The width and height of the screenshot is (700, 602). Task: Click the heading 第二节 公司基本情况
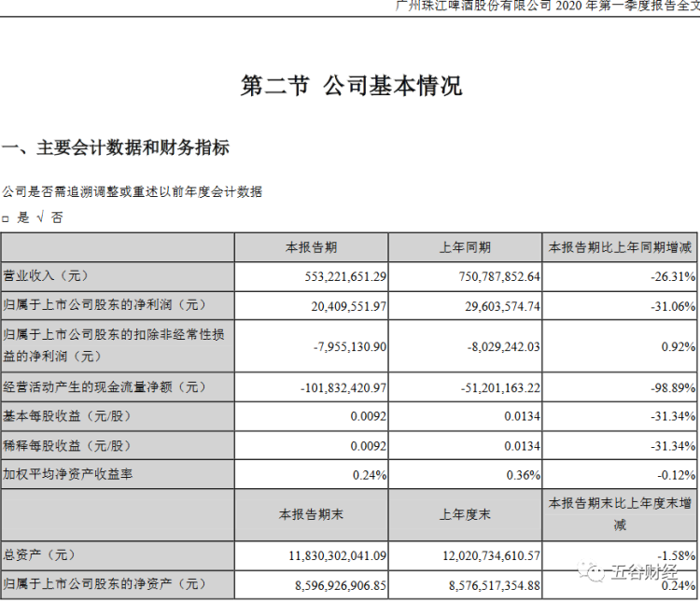(351, 86)
